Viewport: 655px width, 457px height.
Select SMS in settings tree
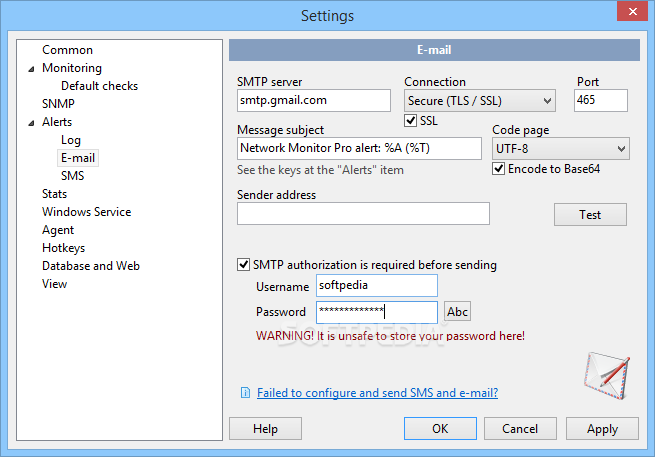pyautogui.click(x=73, y=176)
